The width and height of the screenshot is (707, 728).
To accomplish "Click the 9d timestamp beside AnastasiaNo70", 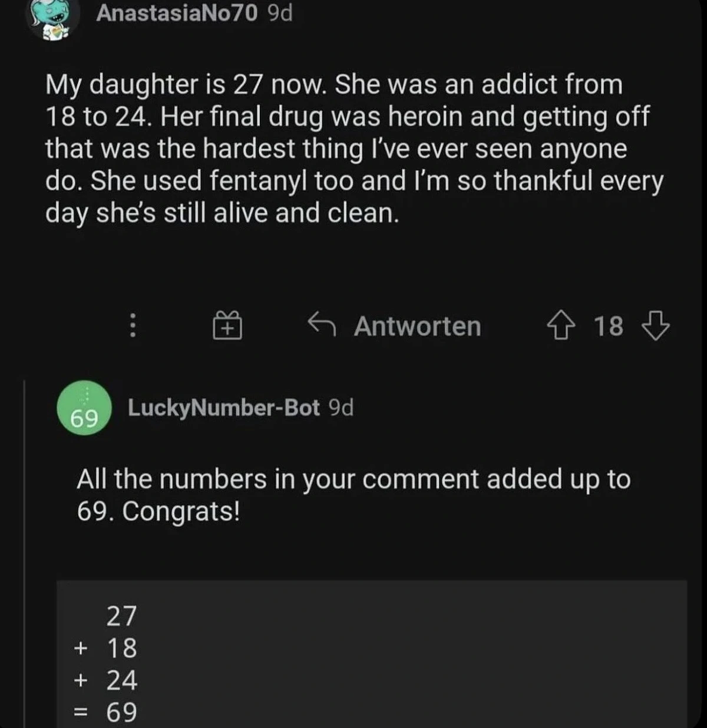I will coord(280,13).
